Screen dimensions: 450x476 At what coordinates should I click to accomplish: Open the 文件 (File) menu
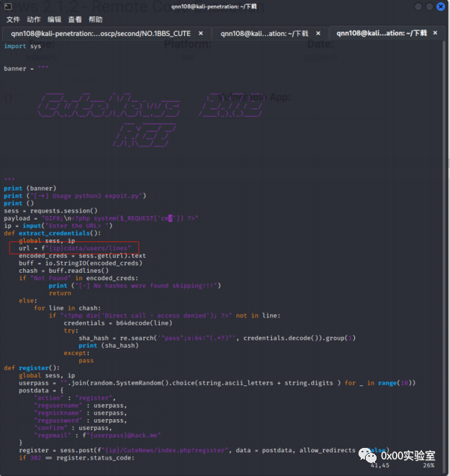[13, 19]
